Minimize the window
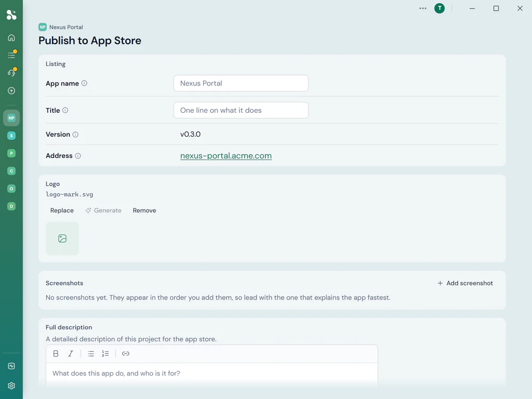Viewport: 532px width, 399px height. (x=472, y=8)
